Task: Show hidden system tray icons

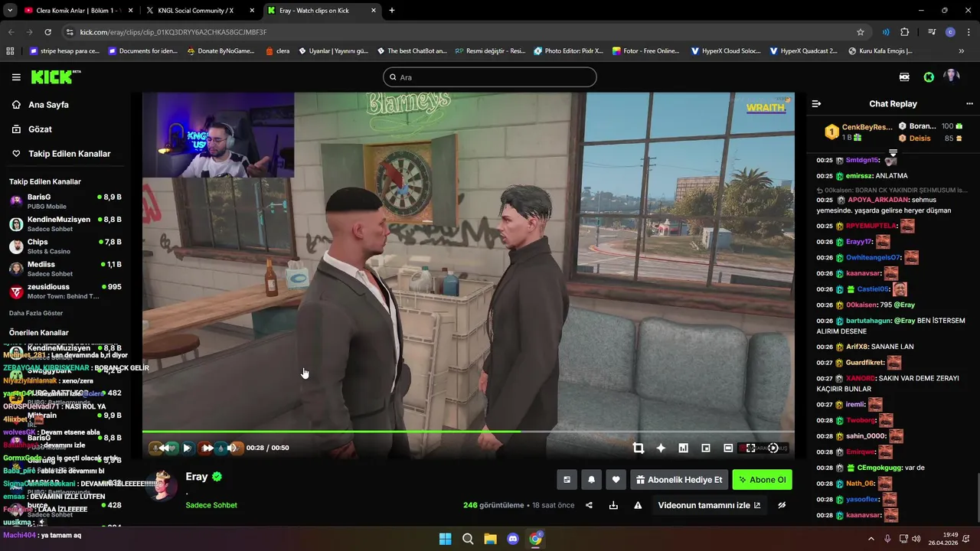Action: pos(871,539)
